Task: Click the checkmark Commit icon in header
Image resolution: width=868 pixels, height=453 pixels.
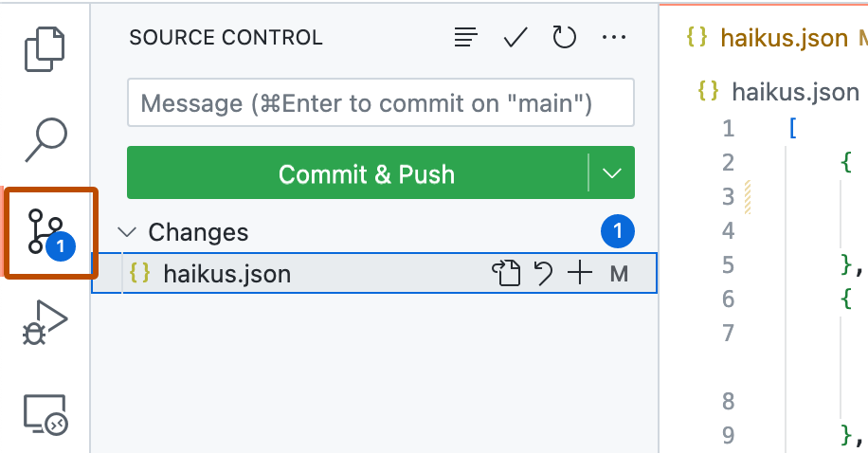Action: click(515, 38)
